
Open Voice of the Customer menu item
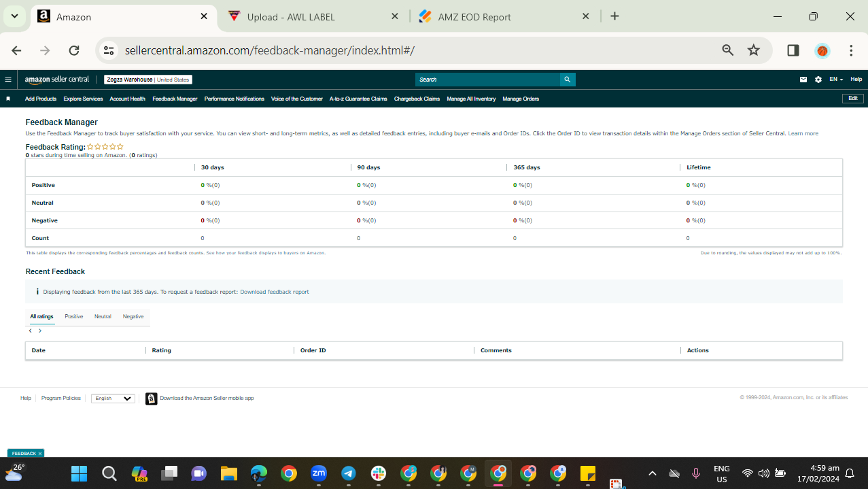point(297,99)
